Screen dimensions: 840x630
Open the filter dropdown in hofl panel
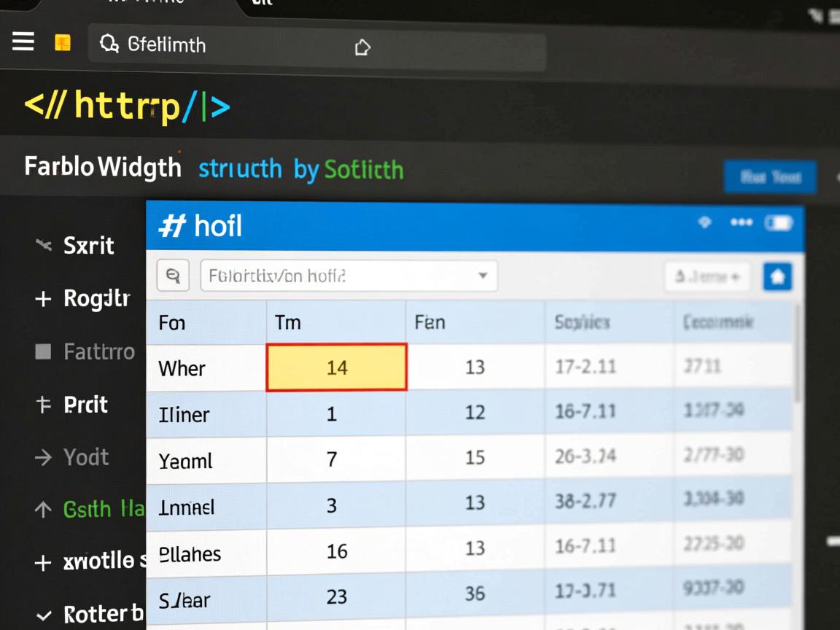pos(482,276)
